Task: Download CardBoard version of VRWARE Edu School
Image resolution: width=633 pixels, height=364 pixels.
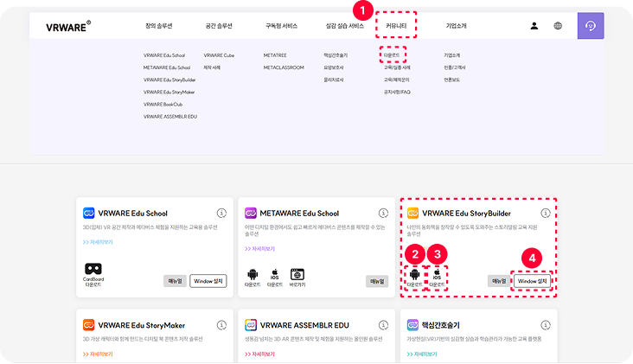Action: (93, 271)
